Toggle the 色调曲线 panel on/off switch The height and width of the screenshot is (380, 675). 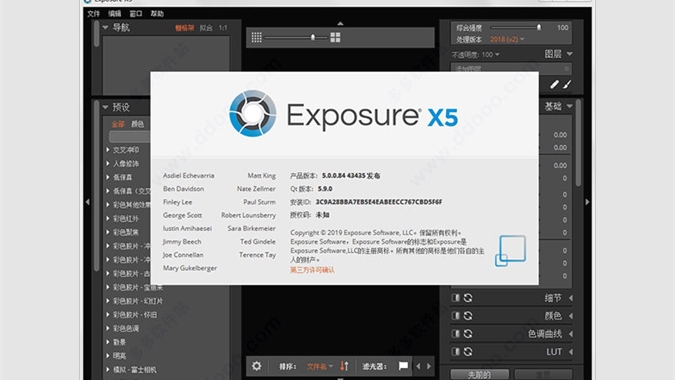[x=455, y=334]
